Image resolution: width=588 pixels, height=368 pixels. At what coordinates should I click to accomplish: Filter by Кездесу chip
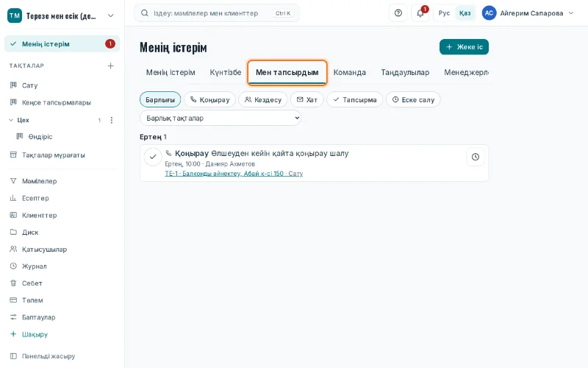click(x=263, y=99)
